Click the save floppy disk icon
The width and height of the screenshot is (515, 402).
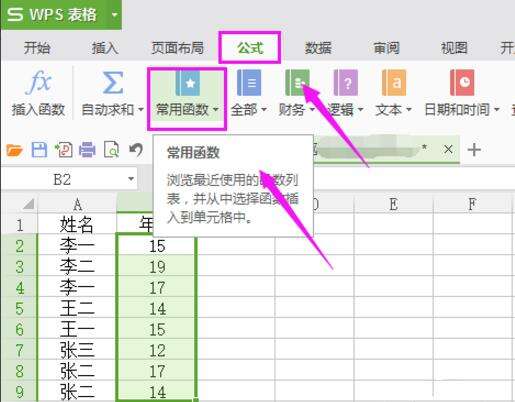pyautogui.click(x=39, y=150)
